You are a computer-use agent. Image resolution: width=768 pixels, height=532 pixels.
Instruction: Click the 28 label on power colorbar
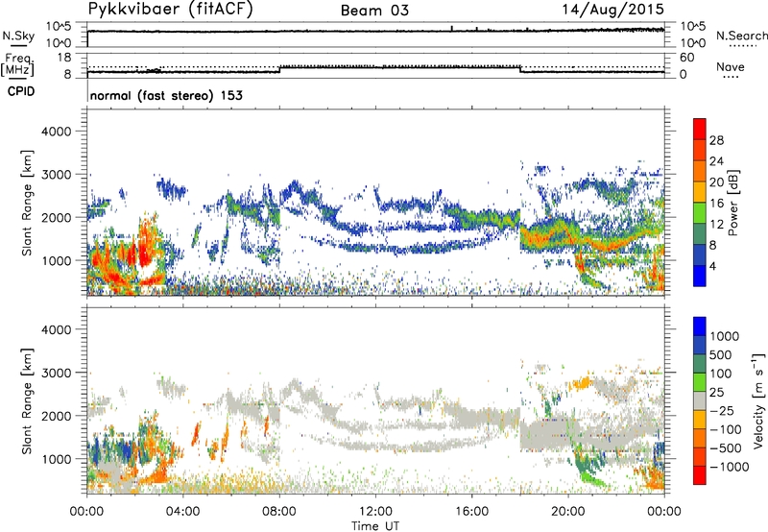click(x=716, y=140)
